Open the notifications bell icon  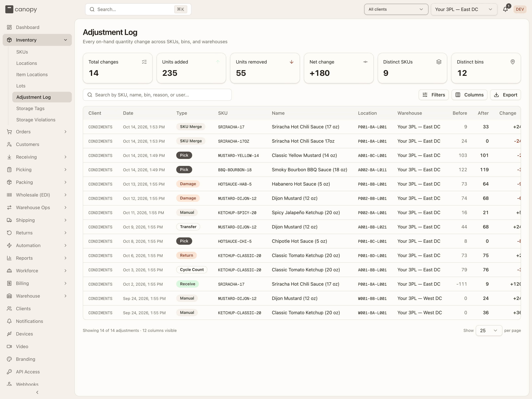pyautogui.click(x=505, y=9)
